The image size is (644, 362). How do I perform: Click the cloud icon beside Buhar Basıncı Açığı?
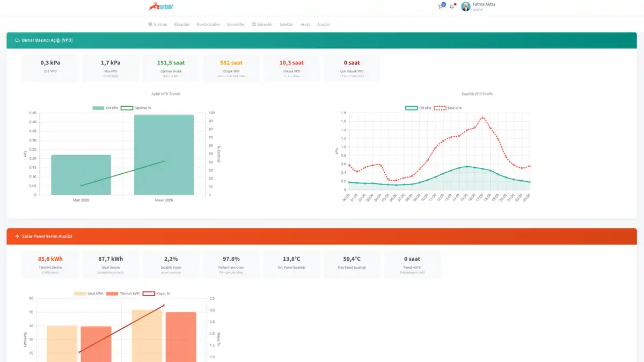[x=17, y=40]
